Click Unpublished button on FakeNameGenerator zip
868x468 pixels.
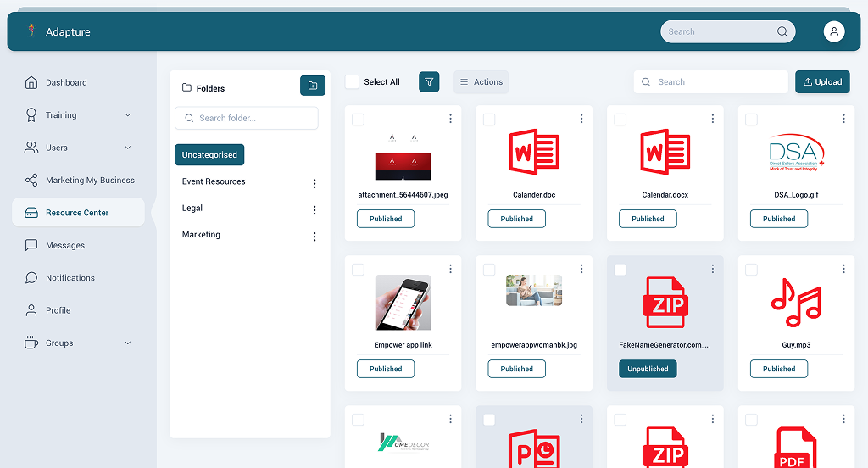click(648, 369)
